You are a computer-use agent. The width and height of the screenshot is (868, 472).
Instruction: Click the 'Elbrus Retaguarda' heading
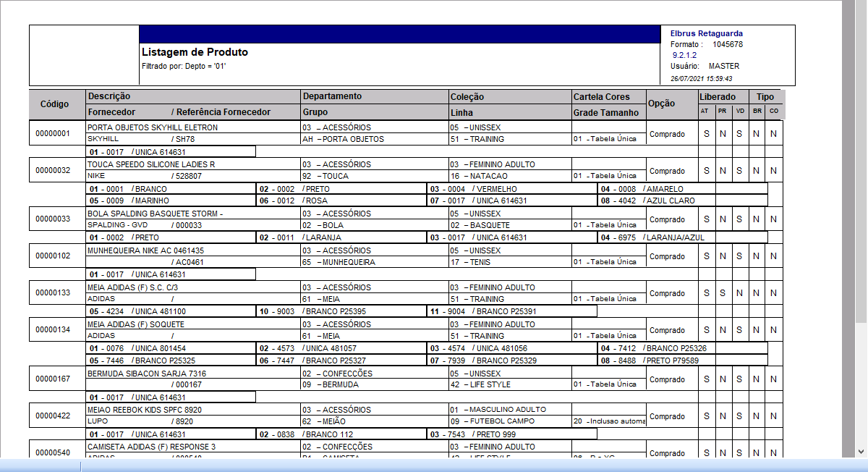coord(707,33)
